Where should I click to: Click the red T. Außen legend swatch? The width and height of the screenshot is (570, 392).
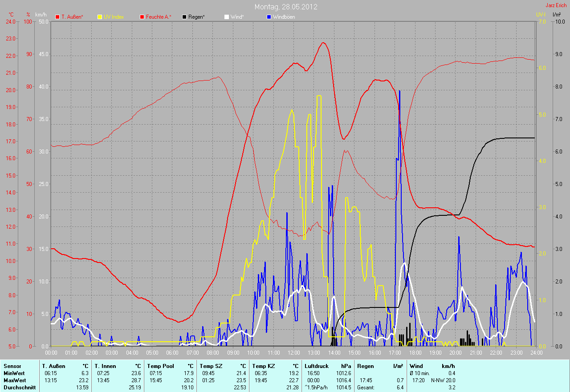tap(57, 17)
